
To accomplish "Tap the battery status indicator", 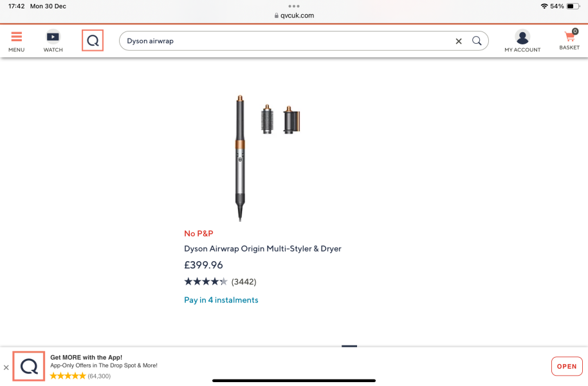I will (573, 6).
